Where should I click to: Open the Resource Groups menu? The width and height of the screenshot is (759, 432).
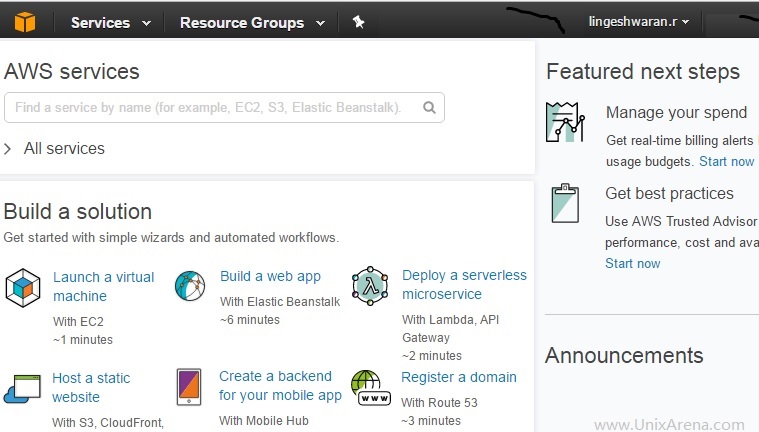click(242, 23)
